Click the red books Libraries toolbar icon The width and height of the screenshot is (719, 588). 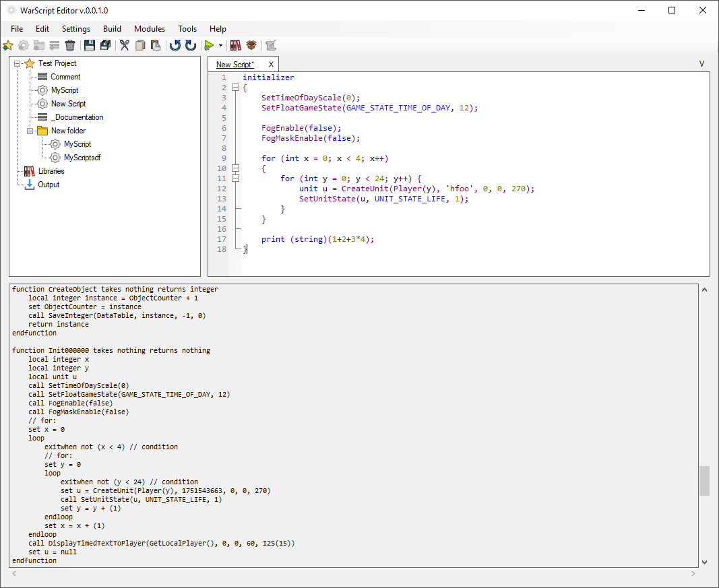pyautogui.click(x=236, y=45)
